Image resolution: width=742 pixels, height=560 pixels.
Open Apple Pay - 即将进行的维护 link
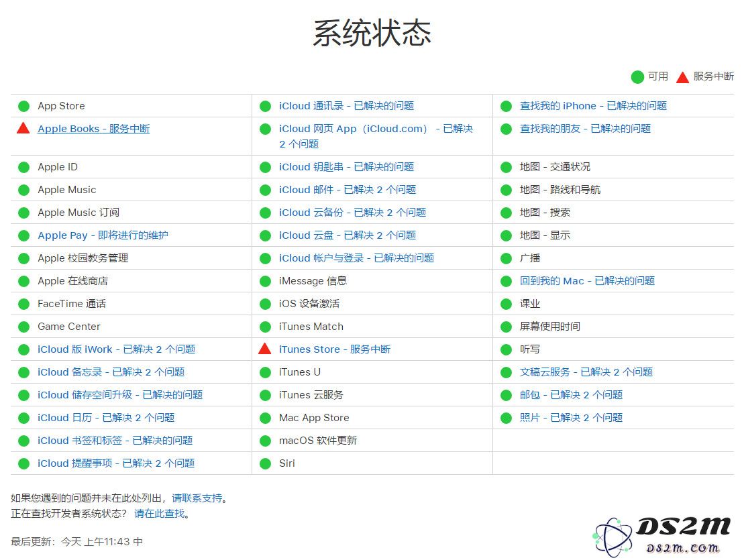pyautogui.click(x=103, y=235)
